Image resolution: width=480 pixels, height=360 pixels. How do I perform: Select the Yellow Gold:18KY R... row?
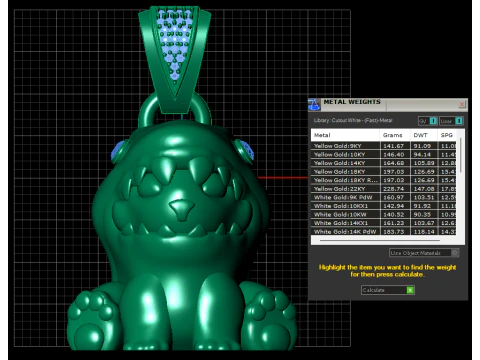pos(384,180)
